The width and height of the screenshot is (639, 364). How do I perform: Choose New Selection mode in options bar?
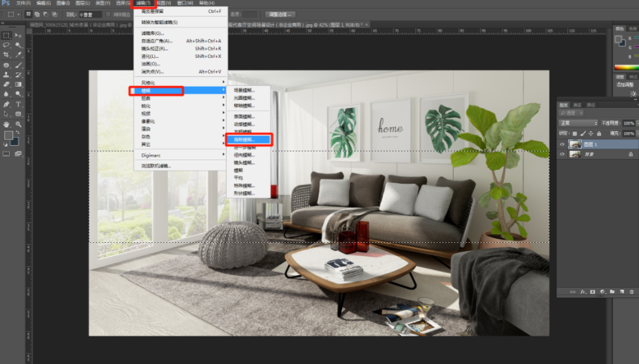pyautogui.click(x=28, y=14)
